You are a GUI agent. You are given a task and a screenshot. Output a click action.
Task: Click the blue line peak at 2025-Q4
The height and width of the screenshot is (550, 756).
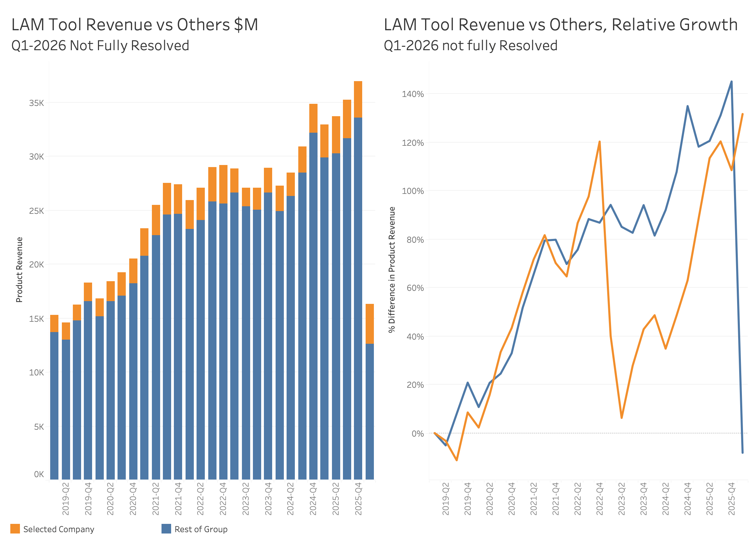click(732, 81)
